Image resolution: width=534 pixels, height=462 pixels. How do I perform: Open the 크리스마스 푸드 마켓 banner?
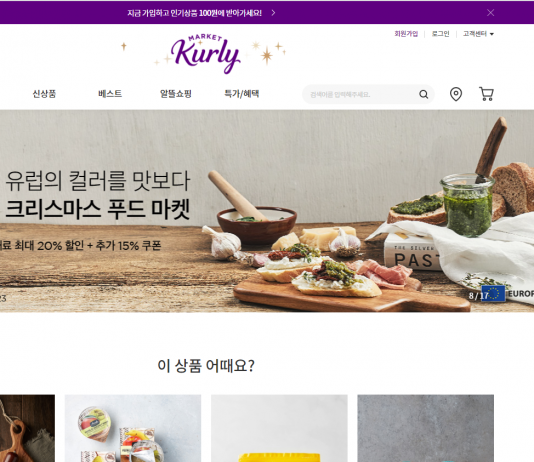[x=267, y=211]
